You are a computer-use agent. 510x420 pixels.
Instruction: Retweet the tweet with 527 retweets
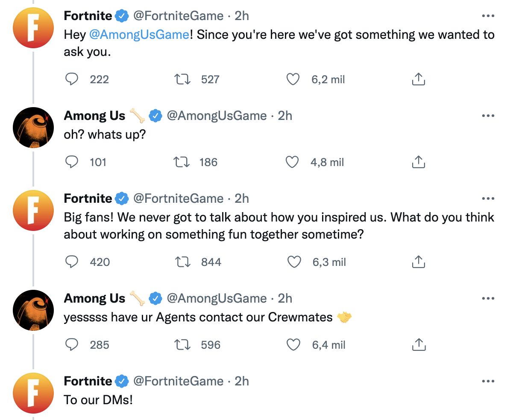coord(183,79)
